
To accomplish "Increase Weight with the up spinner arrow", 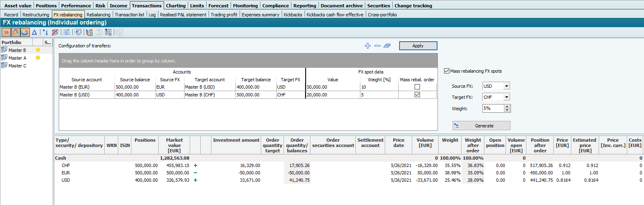I will pos(507,107).
